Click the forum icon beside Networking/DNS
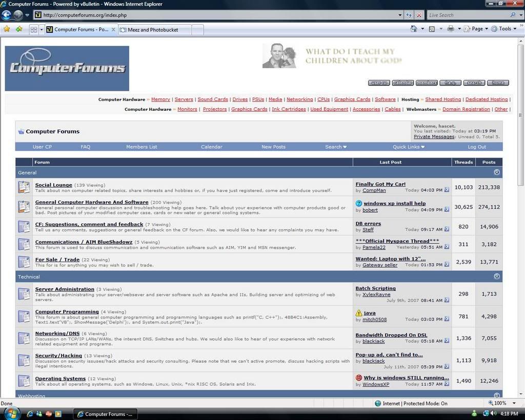The image size is (525, 420). [24, 338]
